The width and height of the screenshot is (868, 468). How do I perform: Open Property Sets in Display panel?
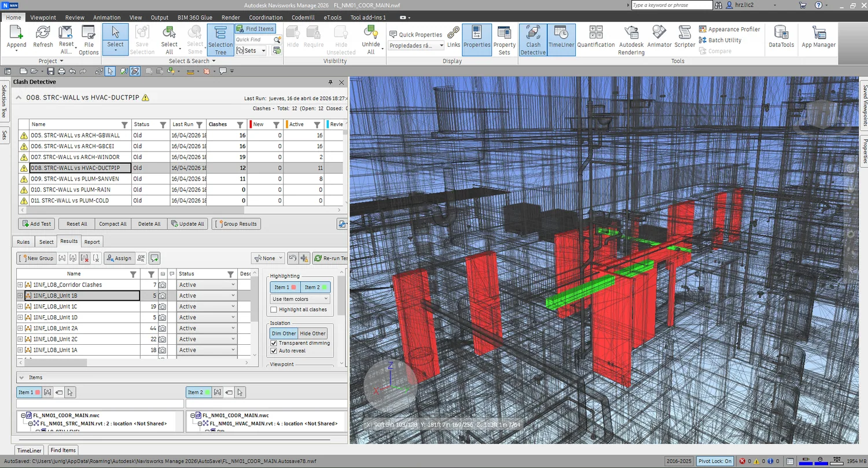(505, 40)
